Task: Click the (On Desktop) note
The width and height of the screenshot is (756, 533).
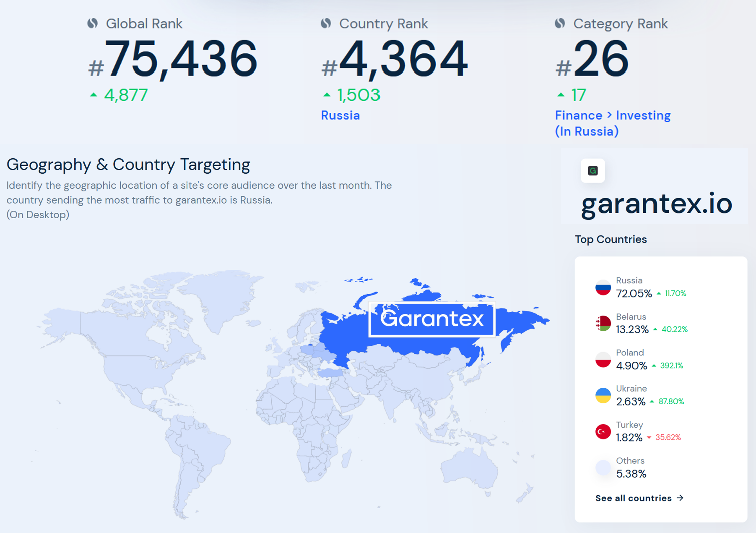Action: (x=38, y=215)
